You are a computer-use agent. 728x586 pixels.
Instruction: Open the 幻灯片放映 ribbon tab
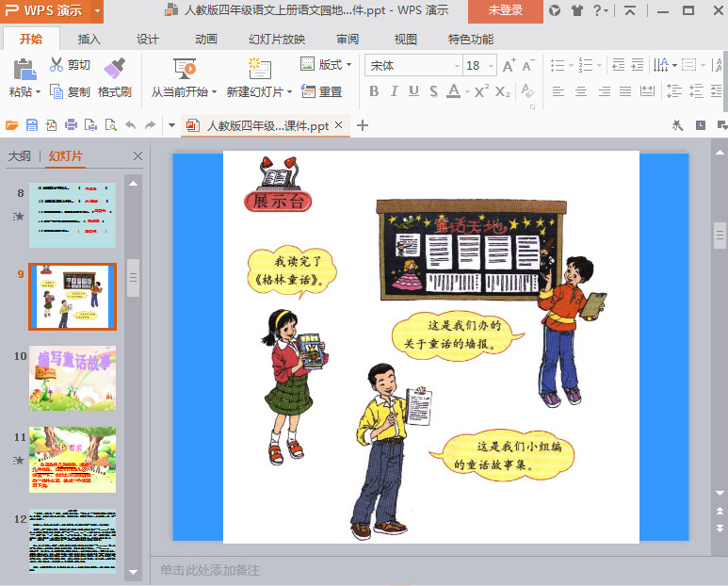(277, 40)
